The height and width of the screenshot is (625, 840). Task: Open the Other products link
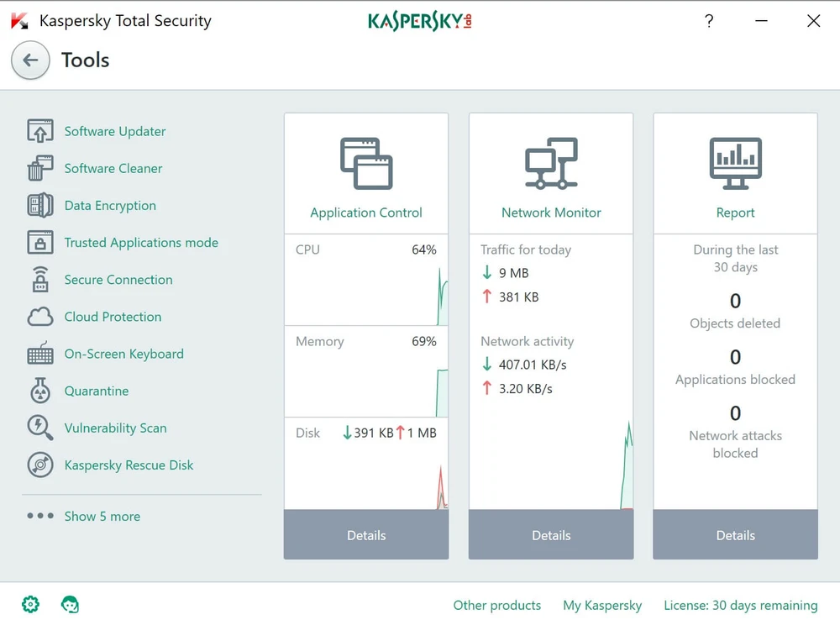tap(496, 605)
